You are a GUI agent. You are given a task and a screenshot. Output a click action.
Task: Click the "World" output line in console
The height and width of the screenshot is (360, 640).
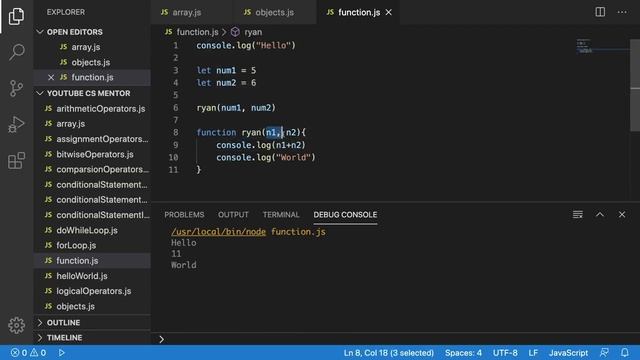tap(184, 265)
